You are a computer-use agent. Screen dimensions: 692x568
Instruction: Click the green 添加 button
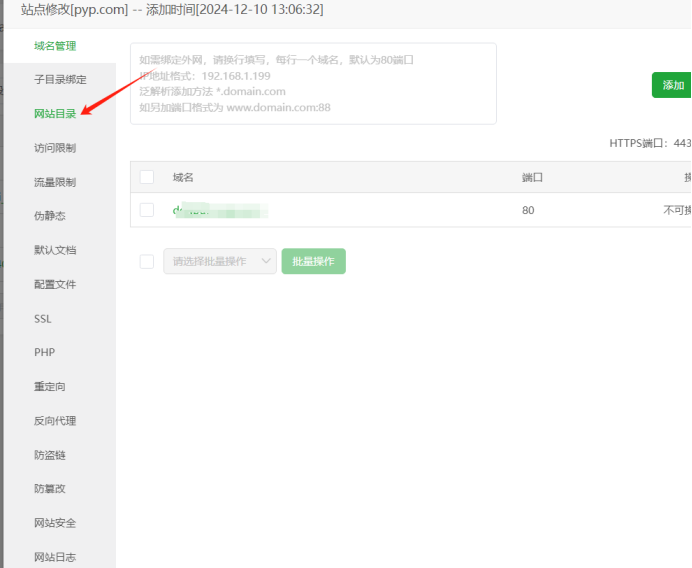coord(673,85)
